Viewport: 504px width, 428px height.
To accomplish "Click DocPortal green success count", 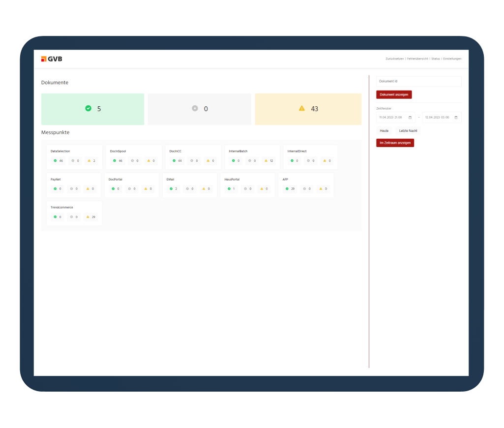I will coord(116,189).
